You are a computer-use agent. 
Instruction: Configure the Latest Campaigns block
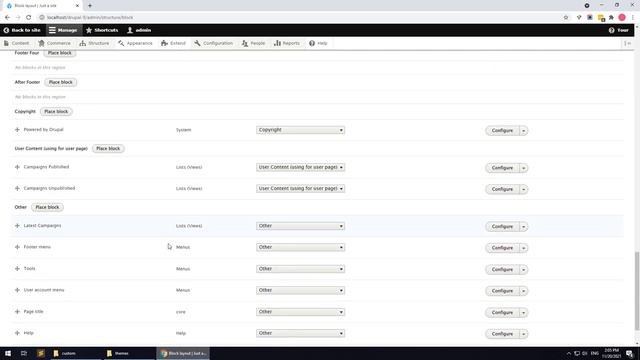tap(502, 227)
